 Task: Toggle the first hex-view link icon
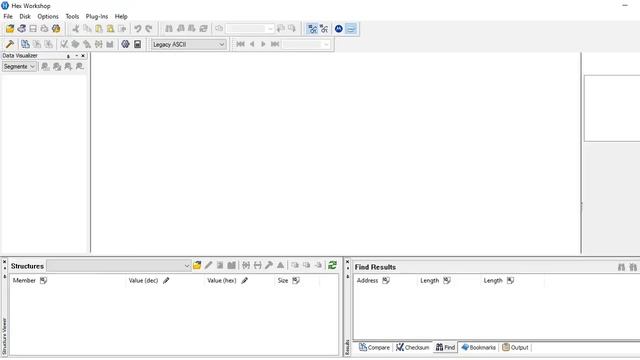(x=312, y=29)
